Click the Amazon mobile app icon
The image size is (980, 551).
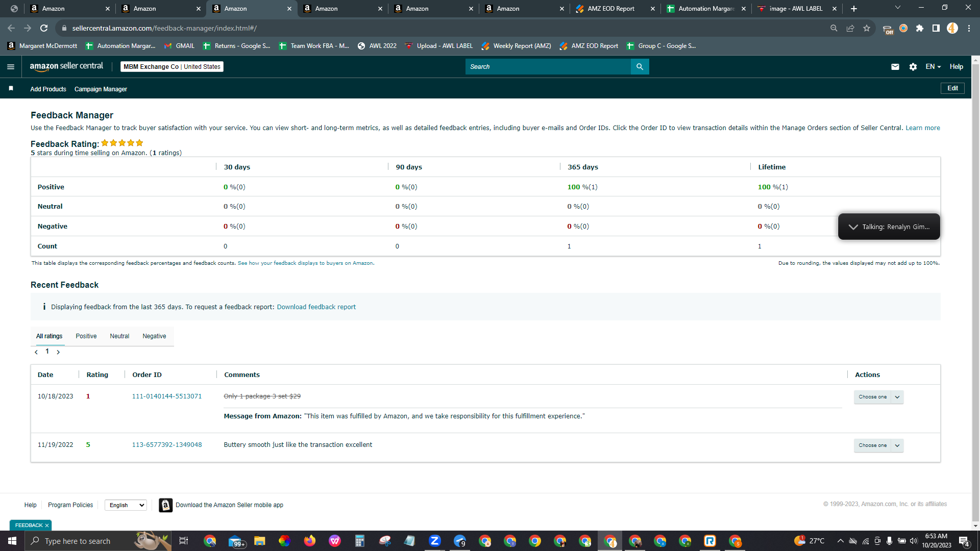(x=165, y=505)
